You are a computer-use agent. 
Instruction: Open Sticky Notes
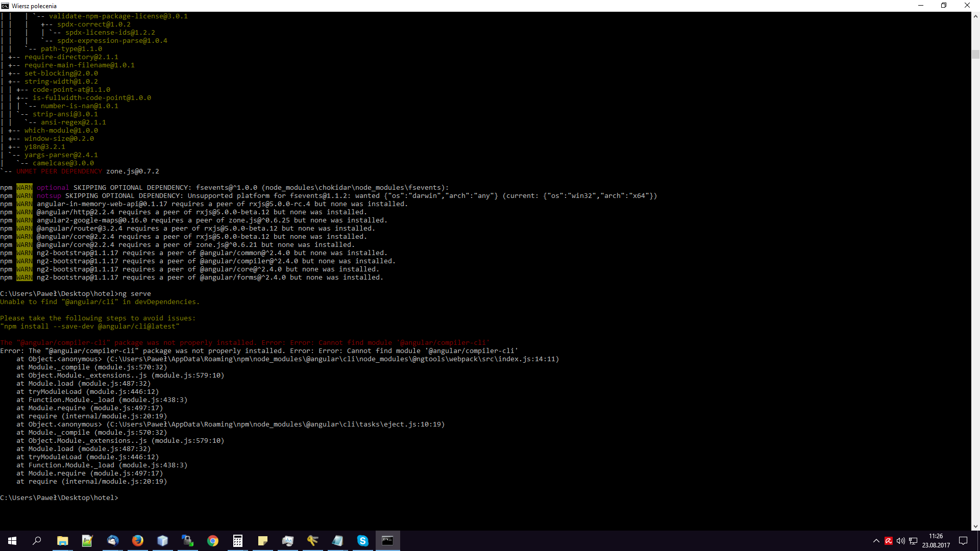click(x=262, y=540)
